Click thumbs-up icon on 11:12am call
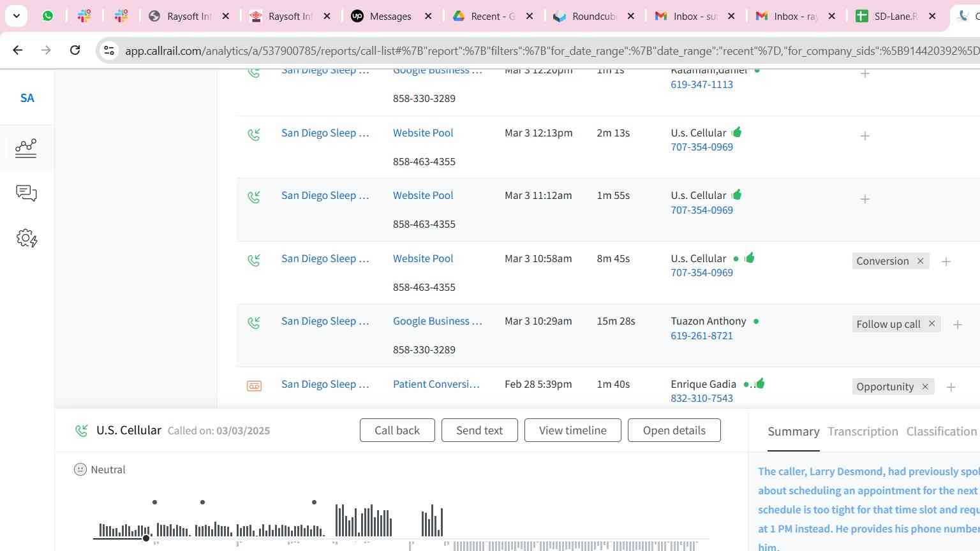 click(x=737, y=195)
